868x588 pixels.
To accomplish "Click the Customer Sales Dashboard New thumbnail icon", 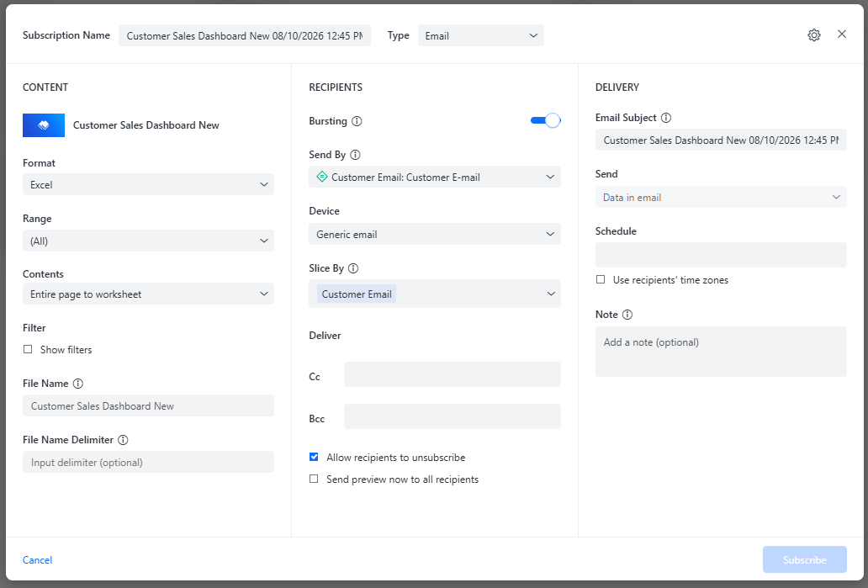I will [x=44, y=125].
